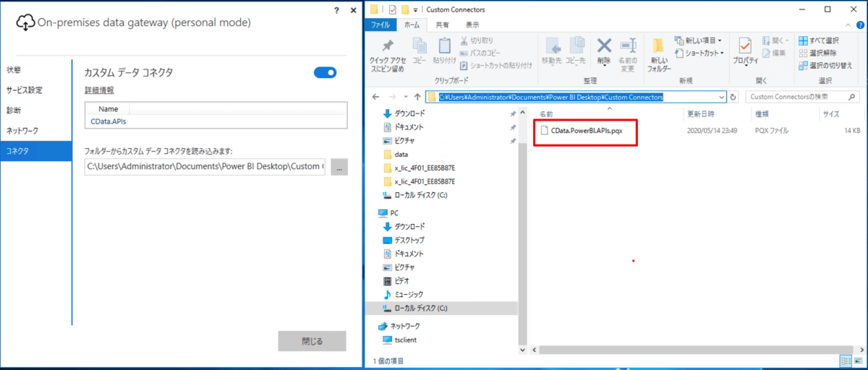Select the CData.APIs connector row
The image size is (868, 370).
click(x=216, y=121)
